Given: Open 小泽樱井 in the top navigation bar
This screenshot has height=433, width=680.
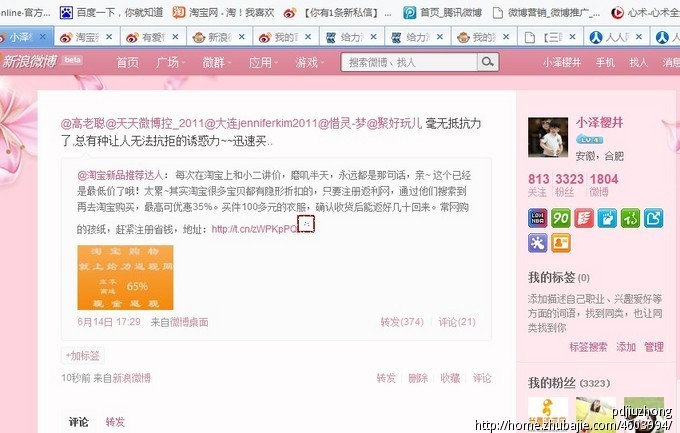Looking at the screenshot, I should coord(562,62).
